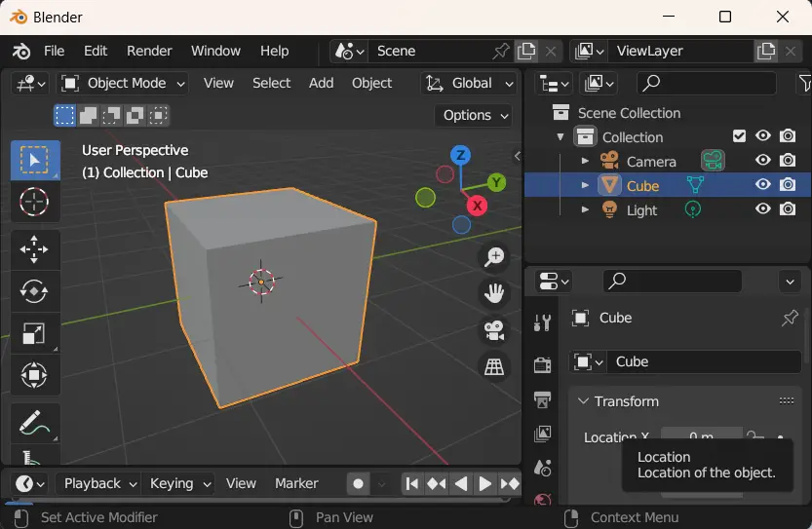
Task: Activate the Rotate tool
Action: [x=34, y=291]
